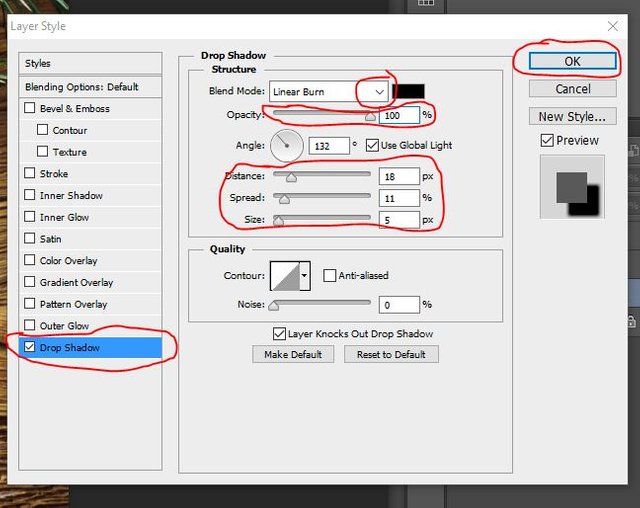Select the Drop Shadow entry label

pyautogui.click(x=70, y=348)
